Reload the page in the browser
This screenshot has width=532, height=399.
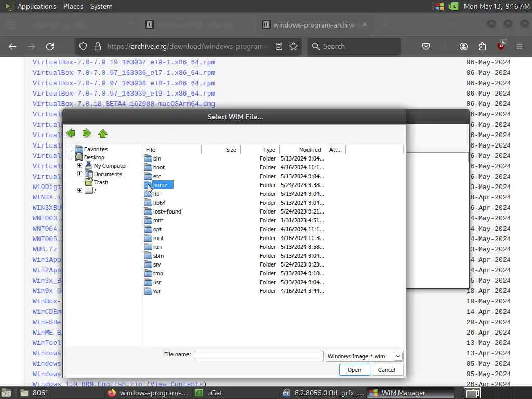point(50,46)
